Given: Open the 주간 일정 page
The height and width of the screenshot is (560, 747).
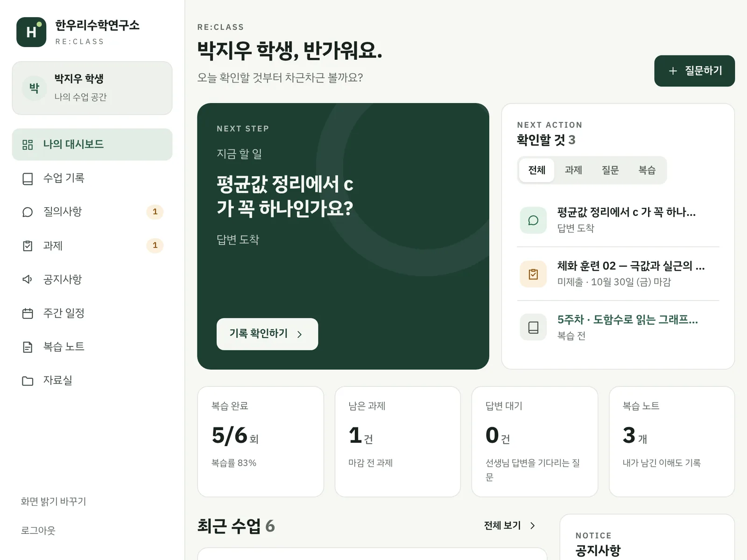Looking at the screenshot, I should pyautogui.click(x=92, y=313).
